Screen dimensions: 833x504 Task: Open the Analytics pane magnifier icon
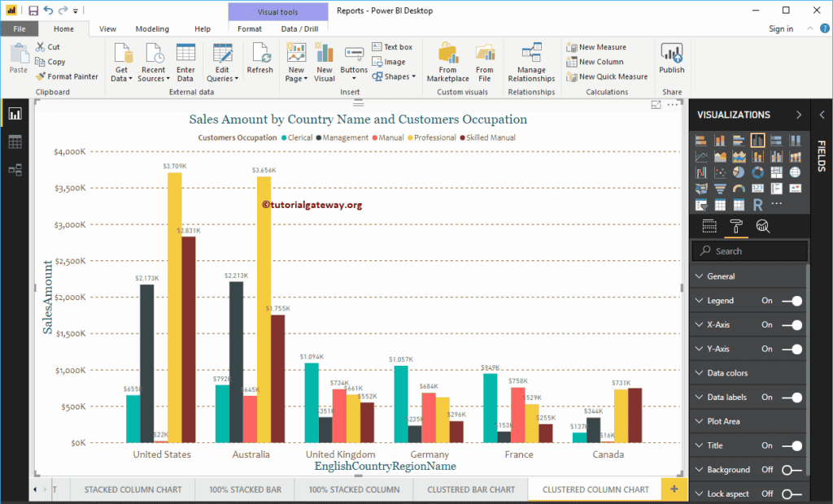coord(763,226)
